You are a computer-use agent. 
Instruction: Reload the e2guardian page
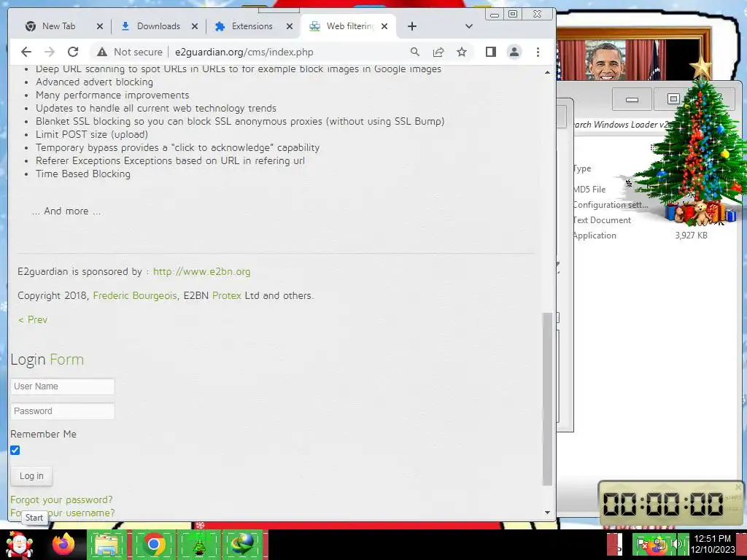[x=73, y=52]
